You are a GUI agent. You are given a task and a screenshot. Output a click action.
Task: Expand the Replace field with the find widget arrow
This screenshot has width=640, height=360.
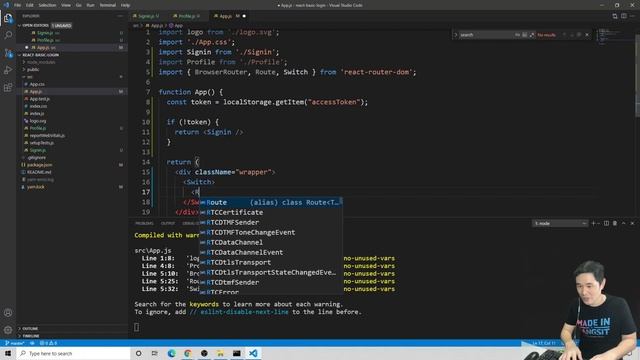pyautogui.click(x=456, y=35)
